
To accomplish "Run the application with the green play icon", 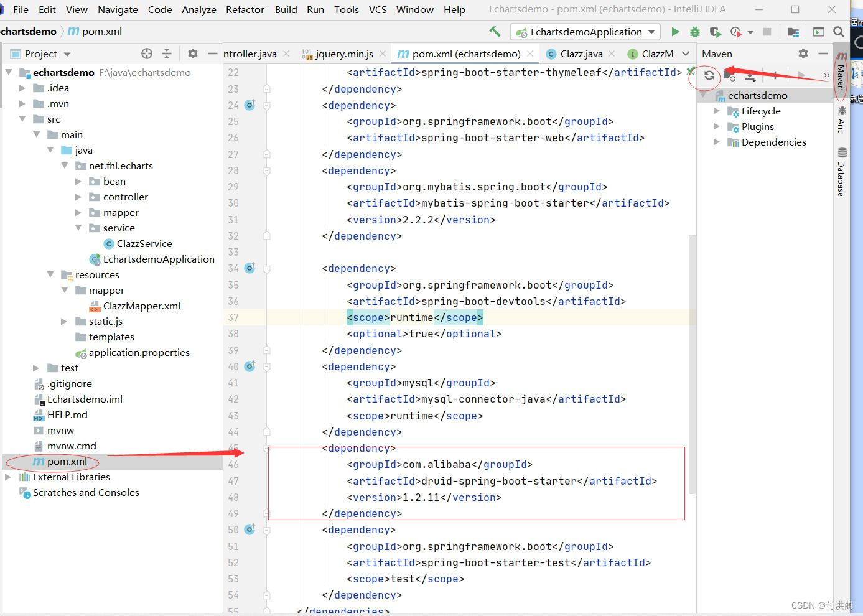I will tap(675, 32).
